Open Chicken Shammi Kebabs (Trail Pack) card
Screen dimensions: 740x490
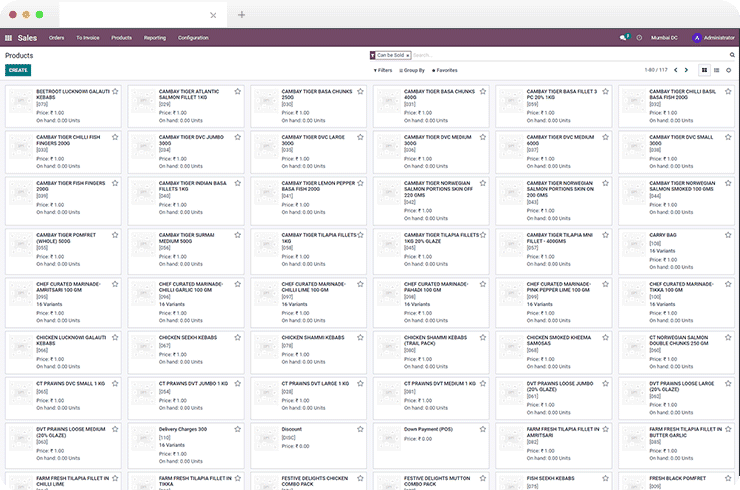(x=431, y=352)
